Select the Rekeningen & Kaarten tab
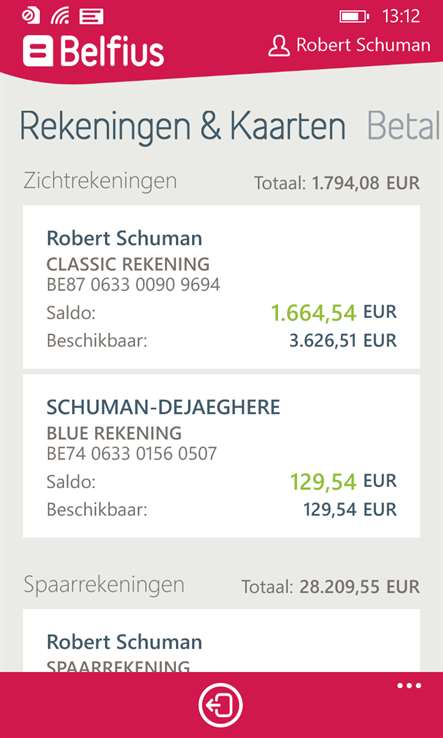The width and height of the screenshot is (443, 738). pos(183,127)
